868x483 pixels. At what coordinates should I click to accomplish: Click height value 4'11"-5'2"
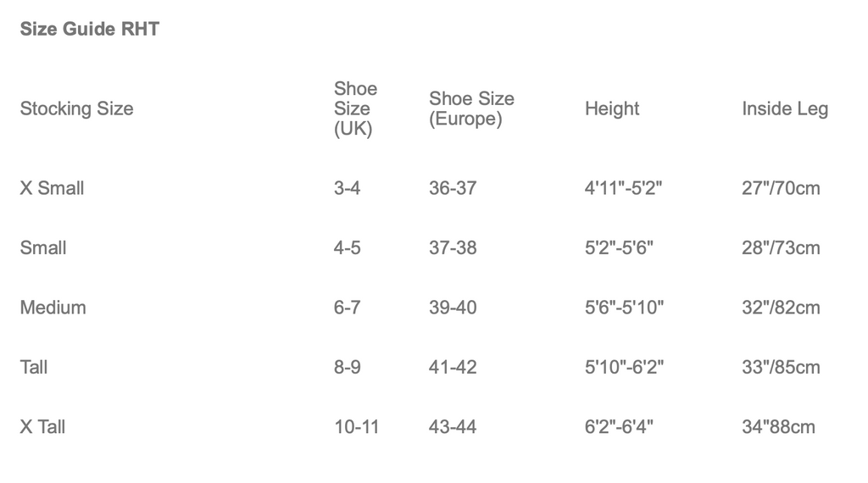(x=623, y=188)
